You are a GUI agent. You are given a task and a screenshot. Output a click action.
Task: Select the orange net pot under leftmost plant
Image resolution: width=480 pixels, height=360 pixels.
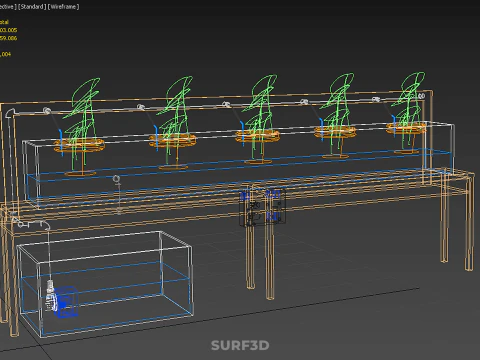coord(79,146)
